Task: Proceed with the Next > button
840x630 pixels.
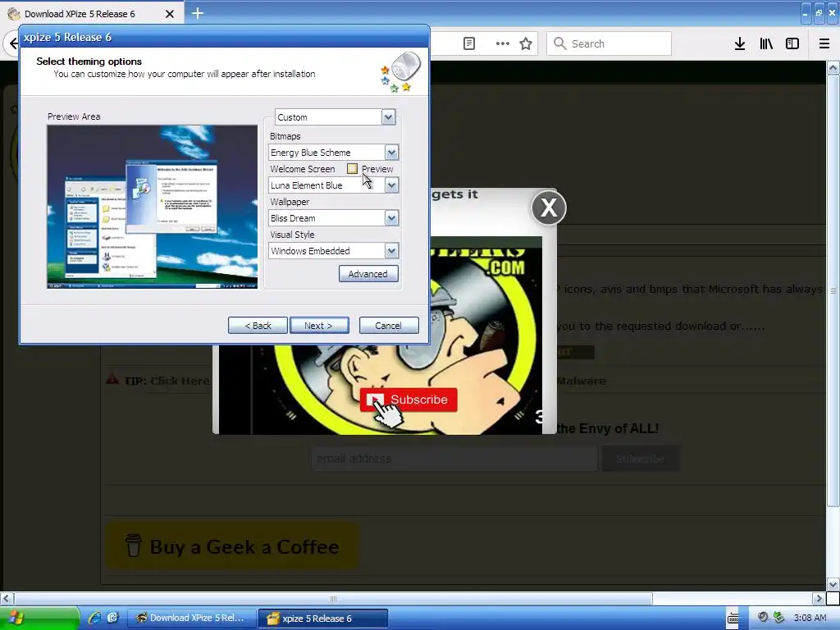Action: pyautogui.click(x=319, y=325)
